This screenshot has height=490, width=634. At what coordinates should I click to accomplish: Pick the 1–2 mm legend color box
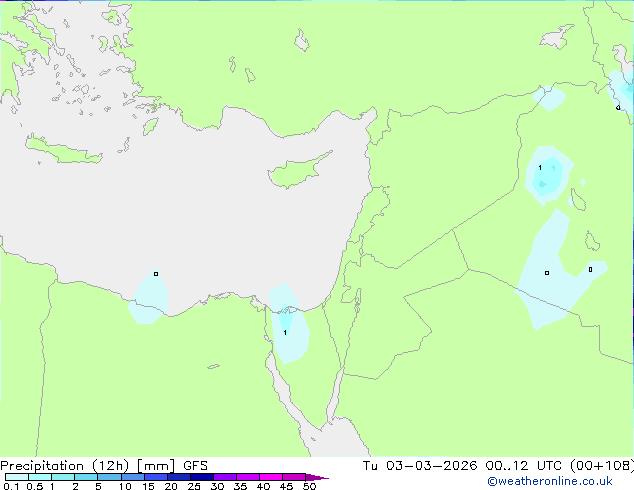tap(63, 477)
